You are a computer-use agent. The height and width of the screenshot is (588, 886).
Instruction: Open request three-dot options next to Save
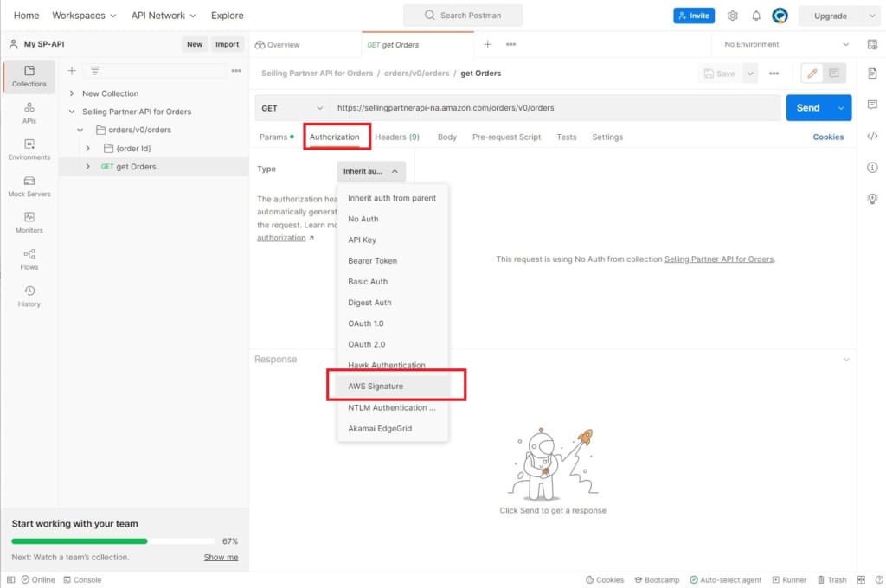coord(774,73)
